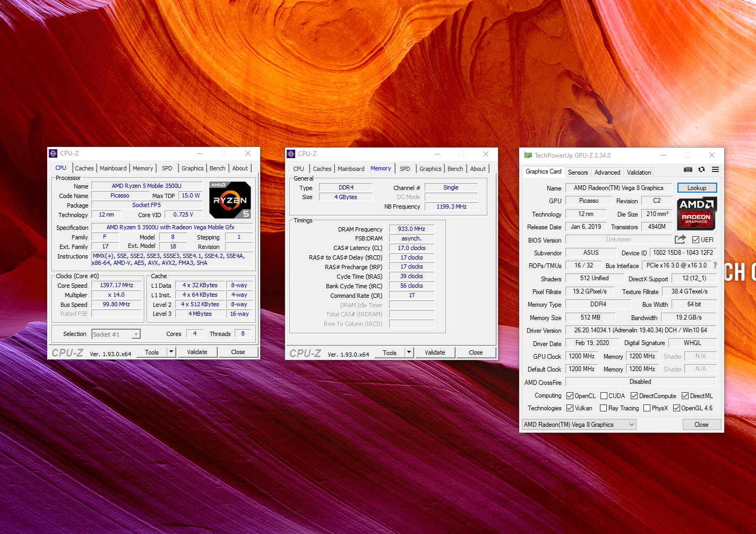Open About tab in memory CPU-Z window
Image resolution: width=756 pixels, height=534 pixels.
pos(478,169)
